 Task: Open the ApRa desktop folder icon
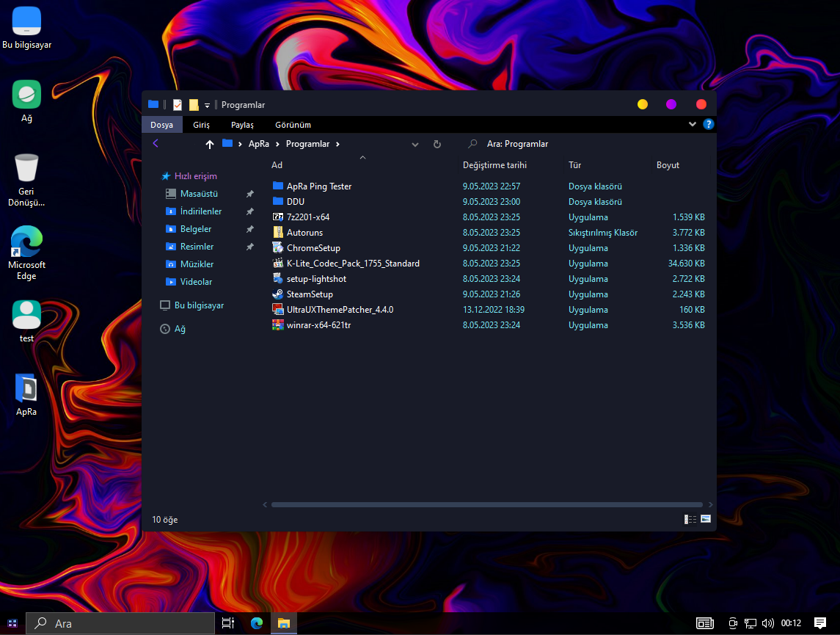point(26,395)
